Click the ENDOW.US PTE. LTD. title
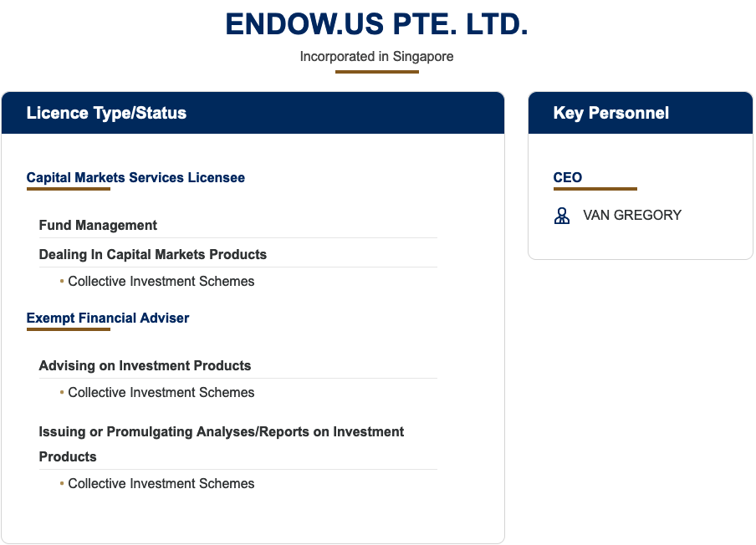 click(x=376, y=24)
